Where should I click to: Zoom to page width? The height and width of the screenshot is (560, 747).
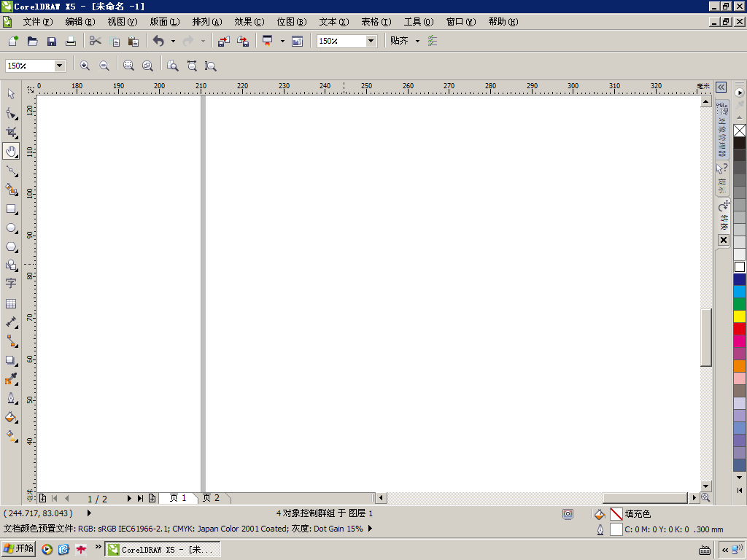192,66
